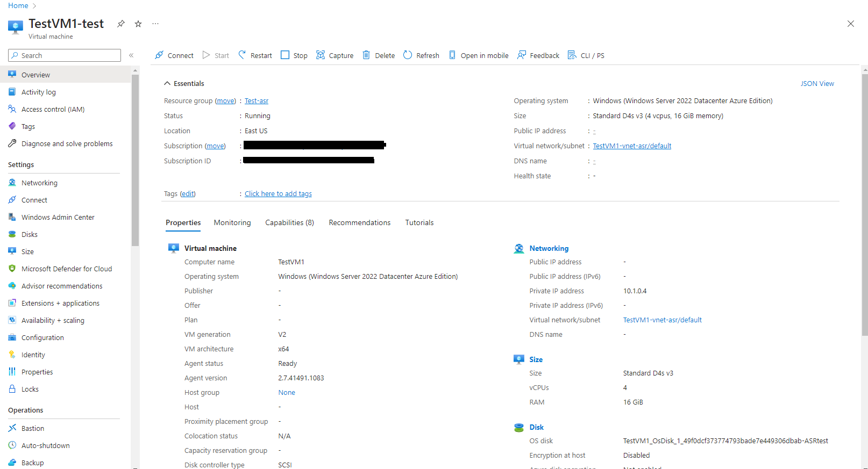Click the sidebar vertical scrollbar
Image resolution: width=868 pixels, height=469 pixels.
point(135,160)
